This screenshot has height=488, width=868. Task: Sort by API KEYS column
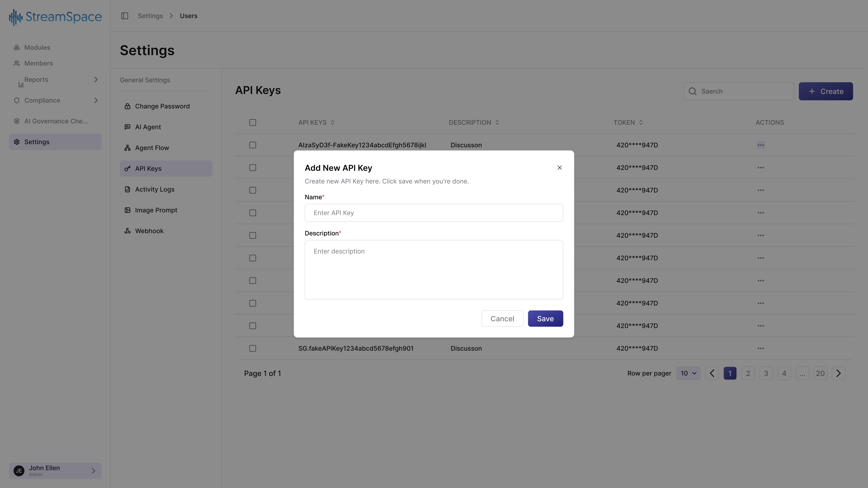316,123
